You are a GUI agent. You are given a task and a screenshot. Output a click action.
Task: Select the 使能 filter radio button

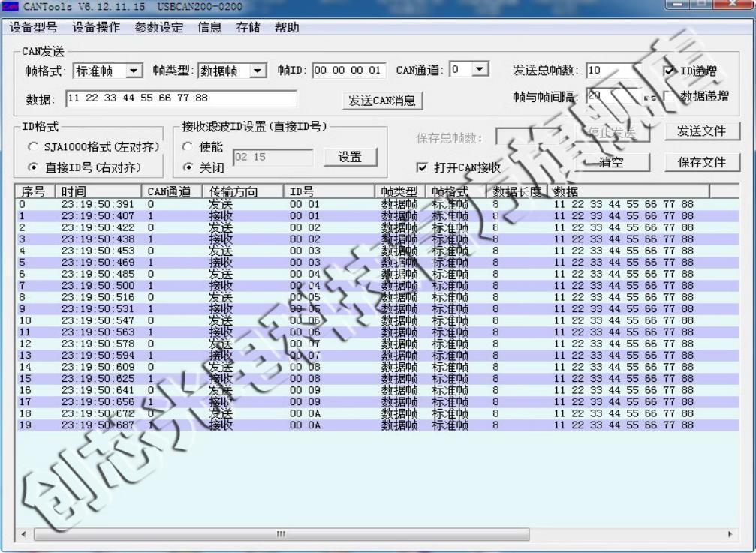click(188, 148)
